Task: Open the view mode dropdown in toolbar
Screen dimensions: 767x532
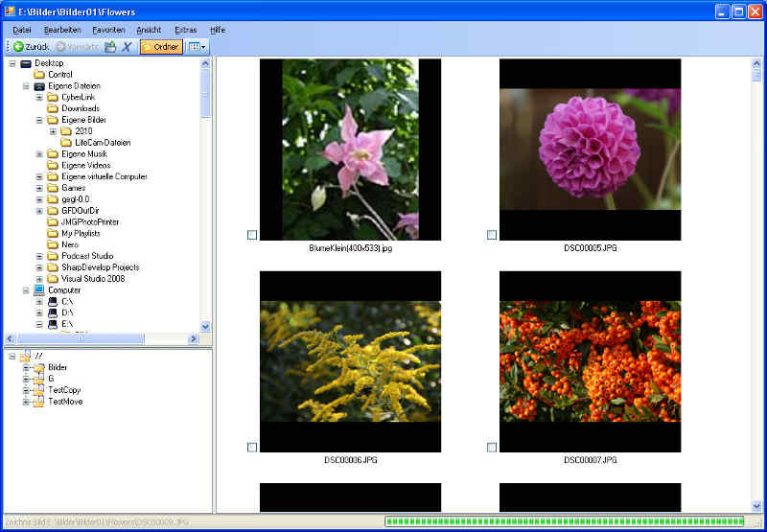Action: point(197,46)
